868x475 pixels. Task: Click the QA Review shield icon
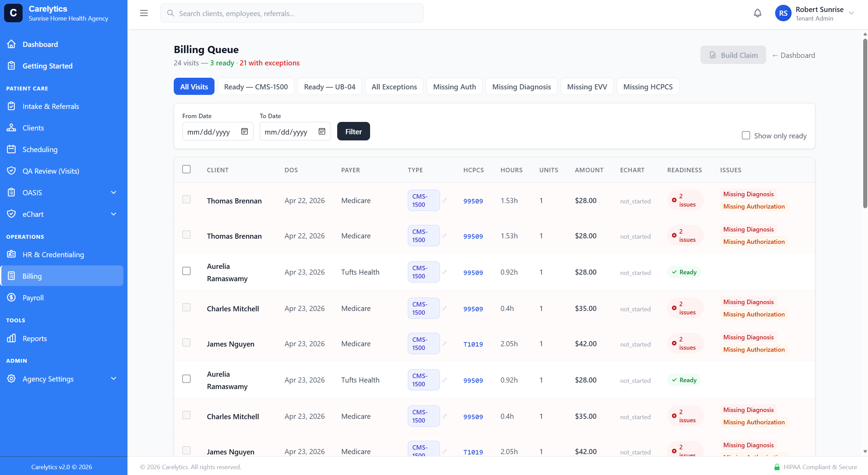(11, 171)
